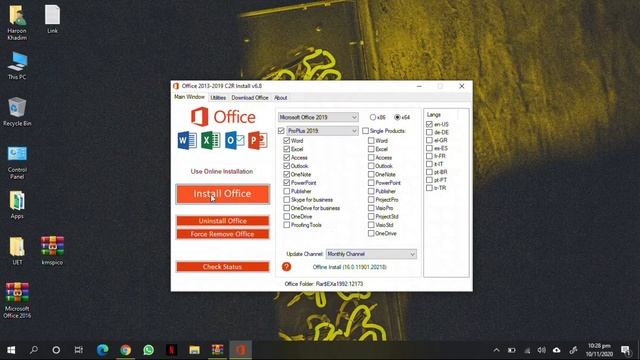Screen dimensions: 640x360
Task: Open Netflix from the taskbar
Action: pyautogui.click(x=171, y=350)
